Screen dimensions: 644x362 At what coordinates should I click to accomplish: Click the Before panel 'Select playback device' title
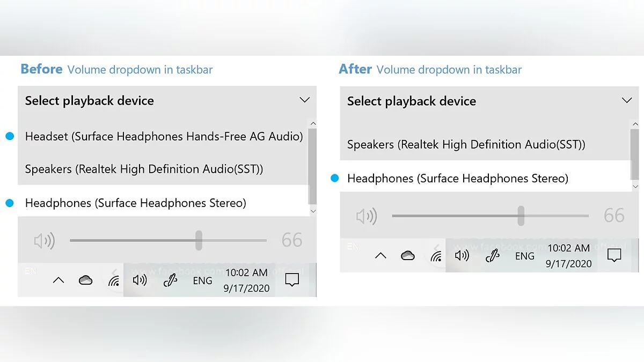click(90, 101)
